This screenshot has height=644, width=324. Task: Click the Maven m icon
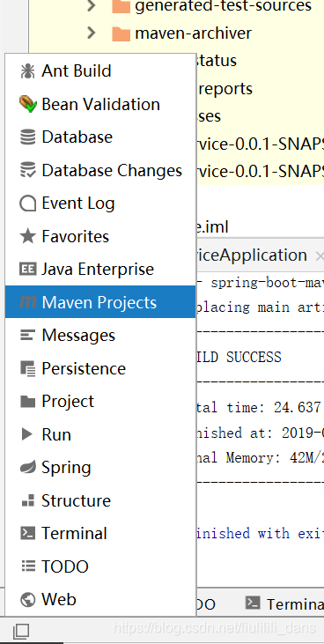coord(27,302)
